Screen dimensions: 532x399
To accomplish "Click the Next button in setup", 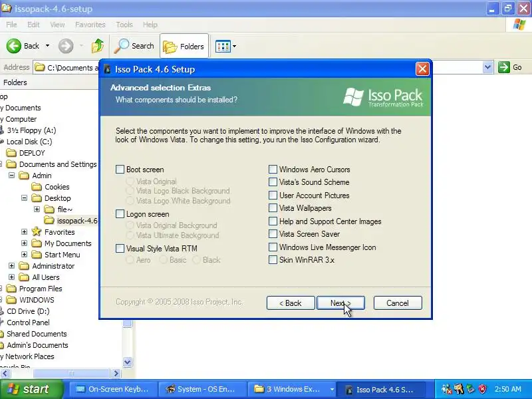I will (340, 303).
